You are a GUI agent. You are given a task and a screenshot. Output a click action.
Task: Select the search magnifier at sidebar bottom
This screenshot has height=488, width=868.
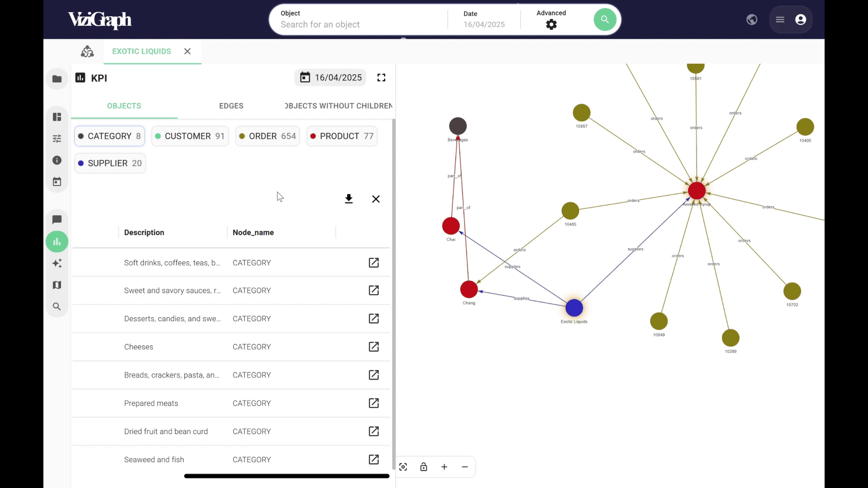coord(57,306)
